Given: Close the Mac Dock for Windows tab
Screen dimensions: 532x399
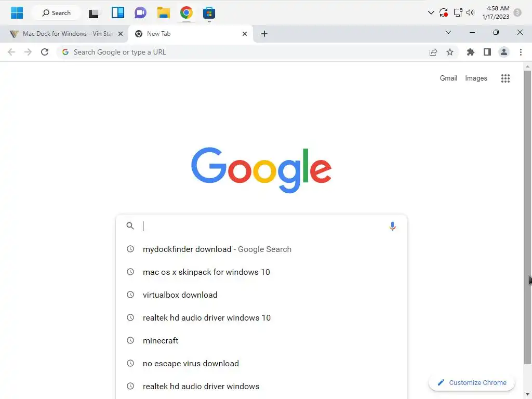Looking at the screenshot, I should point(121,34).
